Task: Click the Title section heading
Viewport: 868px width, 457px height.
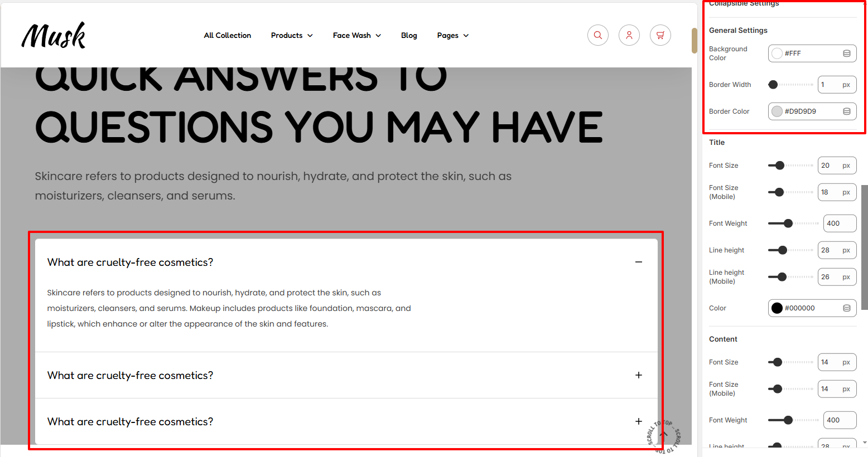Action: tap(717, 142)
